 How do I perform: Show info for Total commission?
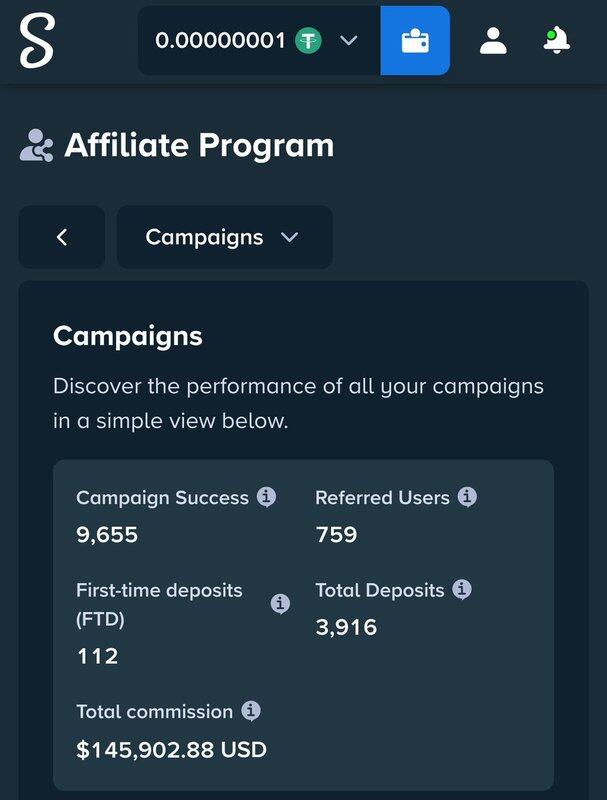tap(251, 711)
